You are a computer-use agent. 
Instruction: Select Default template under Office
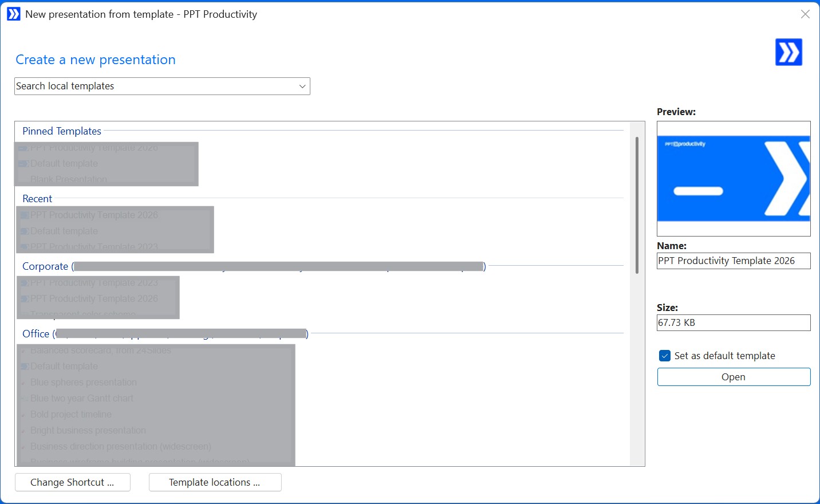click(x=64, y=366)
